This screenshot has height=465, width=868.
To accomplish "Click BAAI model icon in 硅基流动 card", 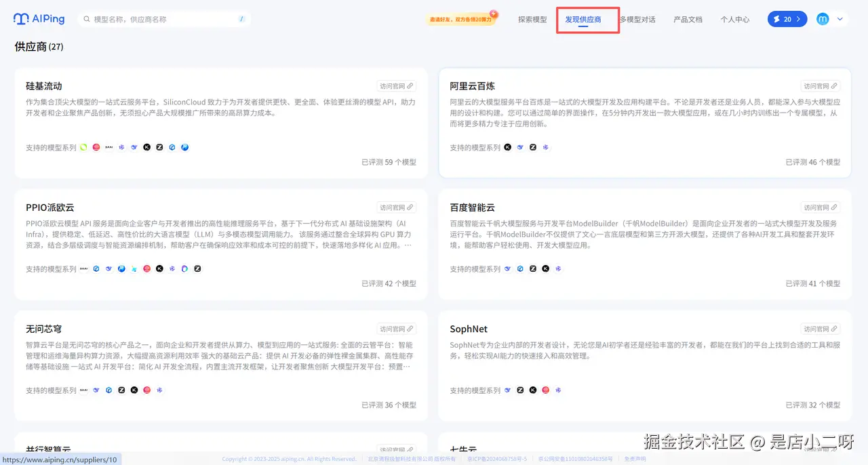I will pyautogui.click(x=109, y=147).
